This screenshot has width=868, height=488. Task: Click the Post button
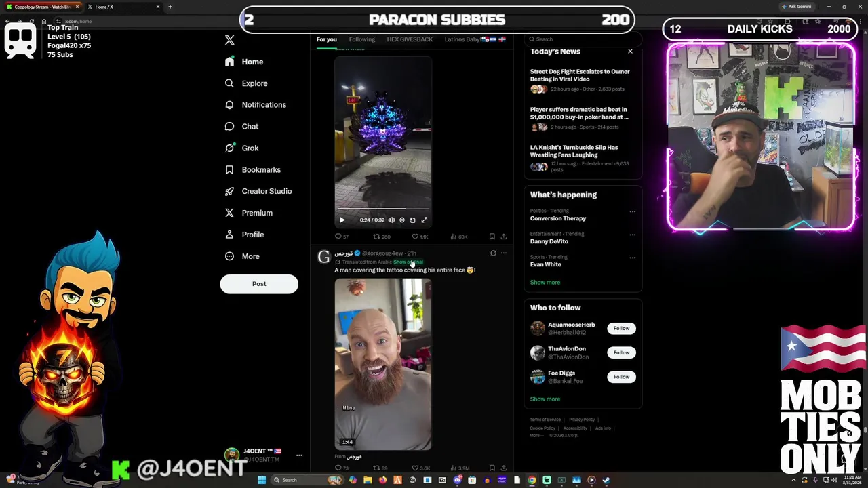pyautogui.click(x=259, y=284)
